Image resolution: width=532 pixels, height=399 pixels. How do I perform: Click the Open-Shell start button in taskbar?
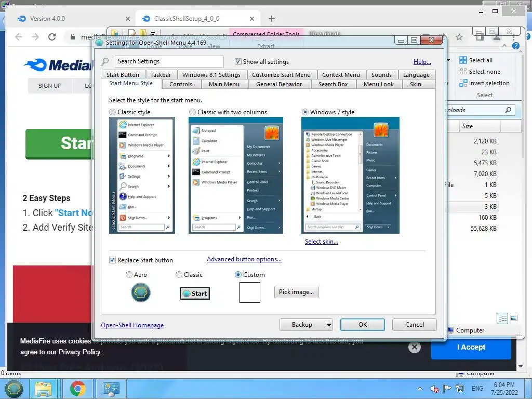pyautogui.click(x=14, y=389)
